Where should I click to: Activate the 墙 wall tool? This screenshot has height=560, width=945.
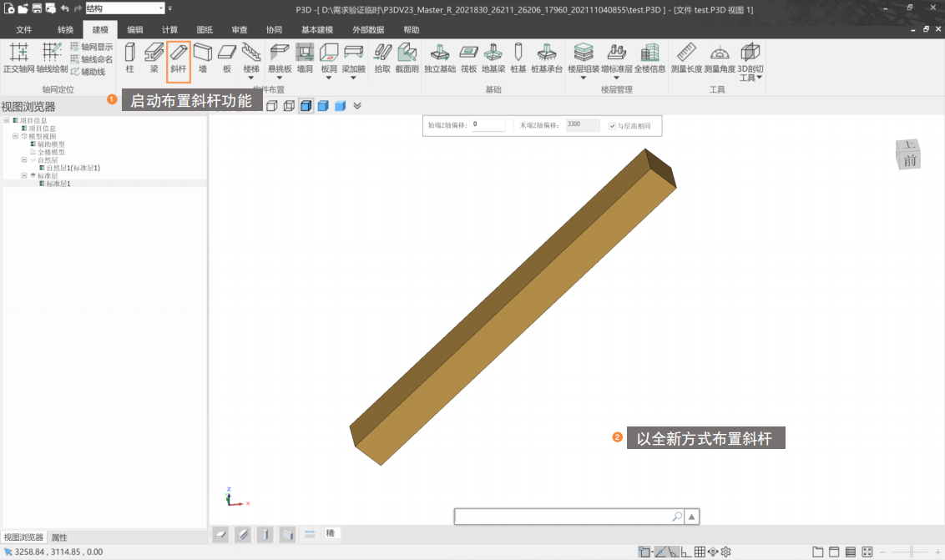pos(203,58)
